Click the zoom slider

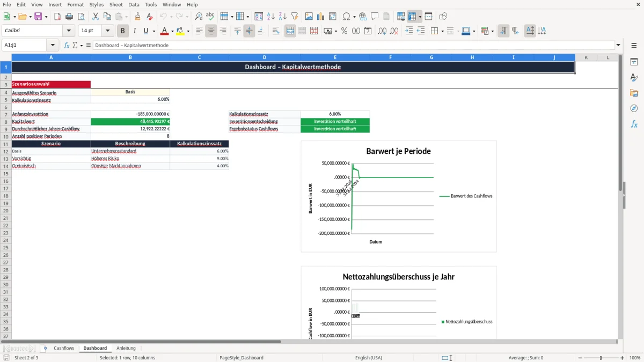[601, 358]
